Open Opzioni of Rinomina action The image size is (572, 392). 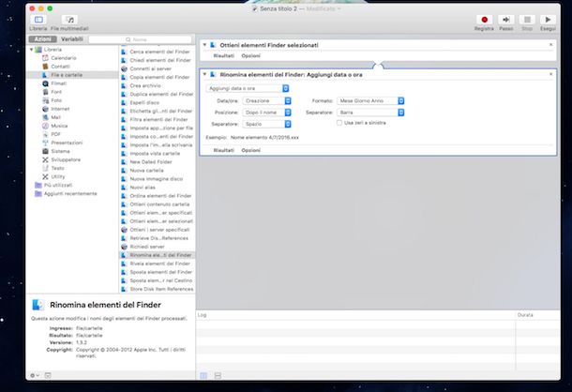[251, 150]
